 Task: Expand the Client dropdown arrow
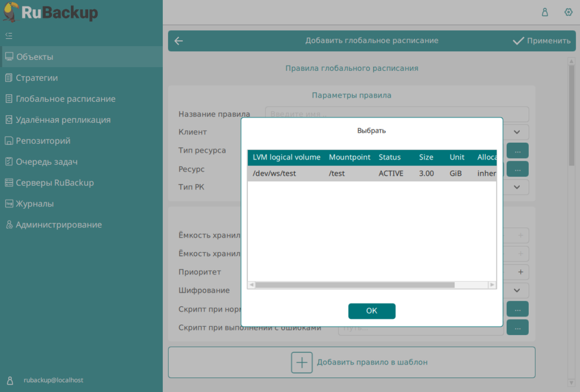(517, 132)
